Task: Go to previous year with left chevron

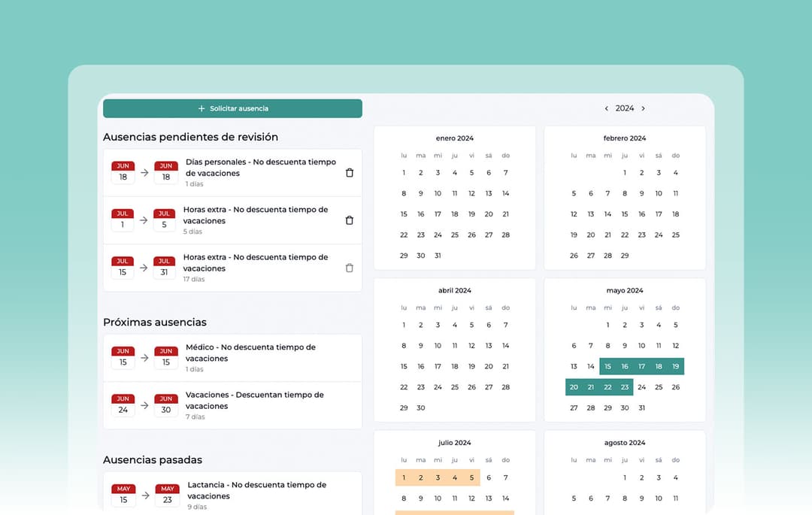Action: pyautogui.click(x=607, y=108)
